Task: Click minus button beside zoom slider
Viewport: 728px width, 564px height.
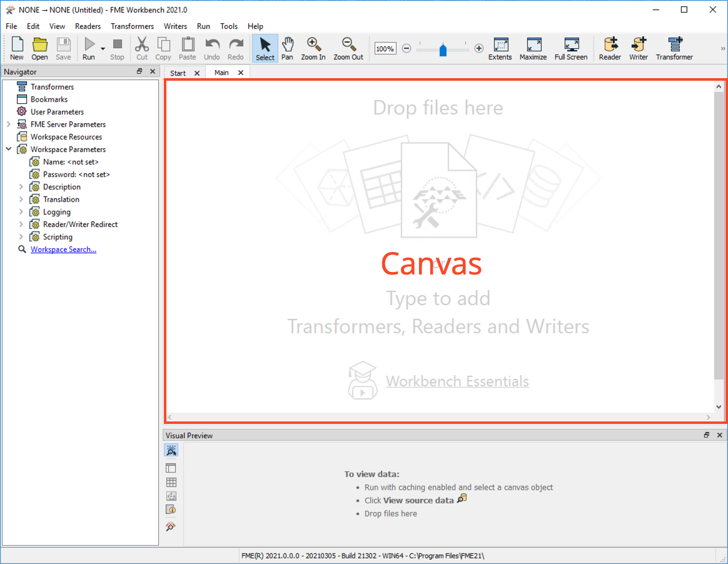Action: click(x=407, y=48)
